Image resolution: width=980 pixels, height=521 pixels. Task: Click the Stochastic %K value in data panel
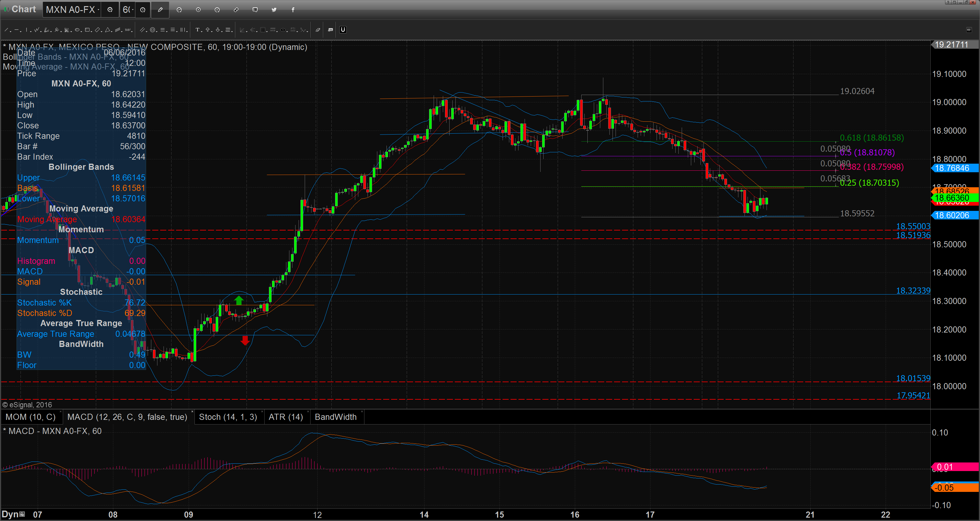135,303
